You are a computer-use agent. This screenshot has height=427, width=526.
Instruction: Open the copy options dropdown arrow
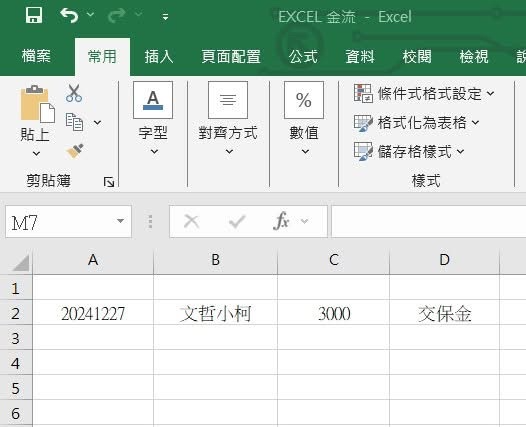tap(98, 122)
